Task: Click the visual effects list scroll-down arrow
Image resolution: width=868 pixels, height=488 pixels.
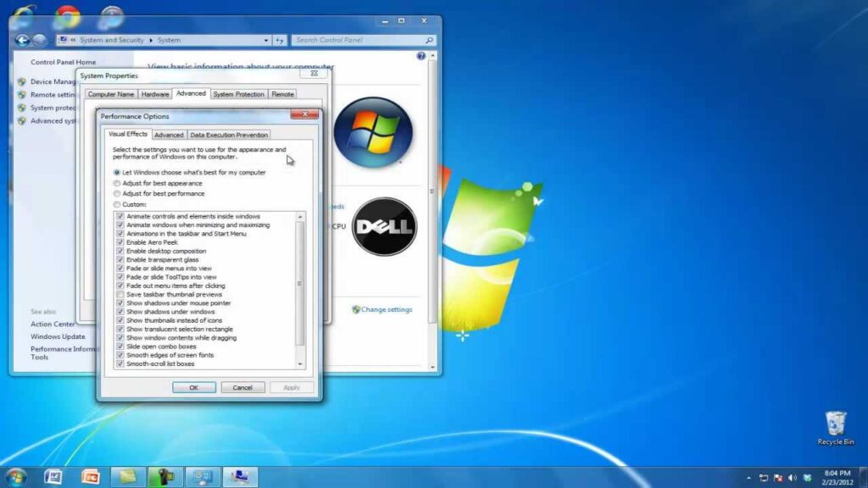Action: coord(300,364)
